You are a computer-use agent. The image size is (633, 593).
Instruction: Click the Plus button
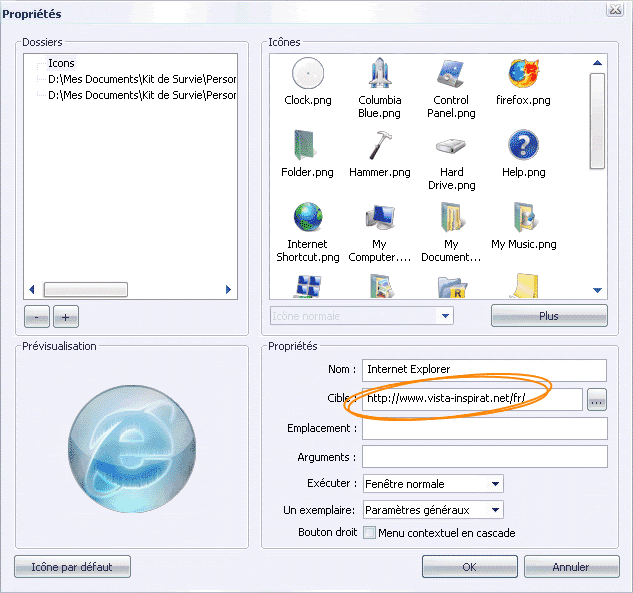point(548,316)
